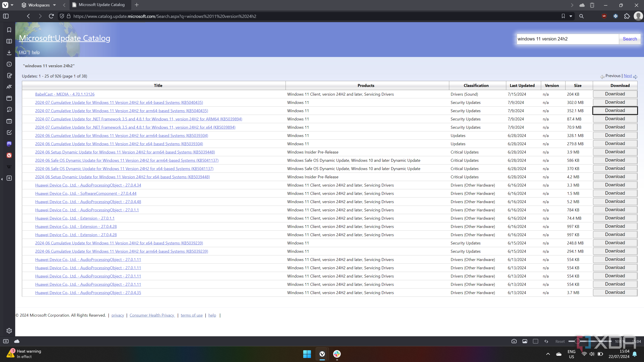Open the Bookmarks panel in sidebar
Image resolution: width=644 pixels, height=362 pixels.
click(9, 30)
